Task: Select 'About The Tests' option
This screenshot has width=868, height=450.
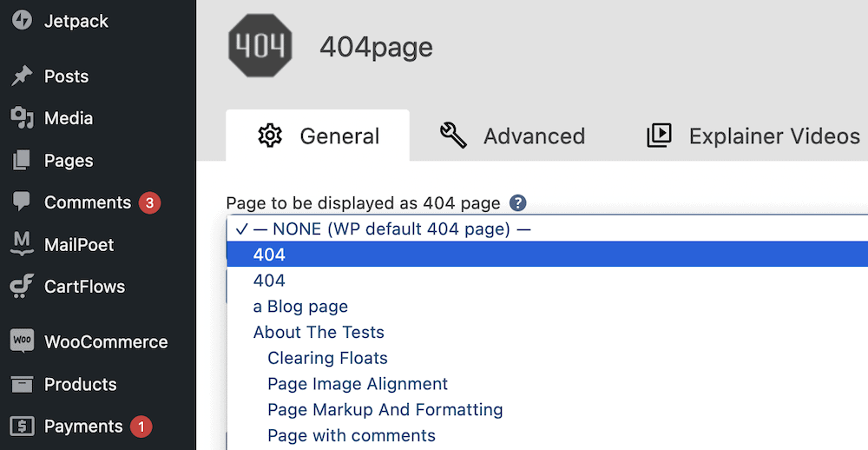Action: 548,332
